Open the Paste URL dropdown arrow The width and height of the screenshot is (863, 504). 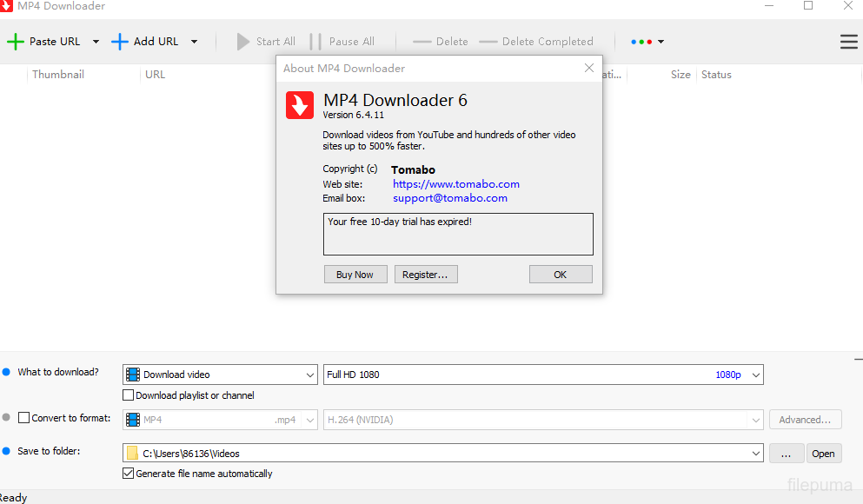[96, 42]
